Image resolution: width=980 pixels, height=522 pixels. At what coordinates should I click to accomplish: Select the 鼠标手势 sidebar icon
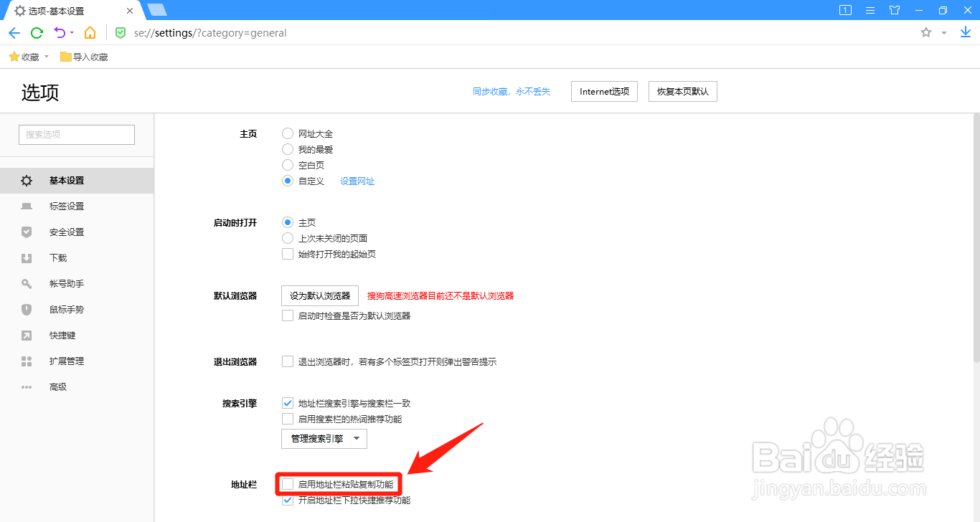tap(27, 309)
